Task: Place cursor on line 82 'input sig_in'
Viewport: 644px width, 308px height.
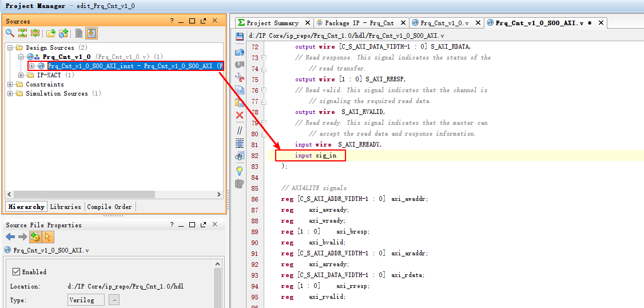Action: pos(316,156)
